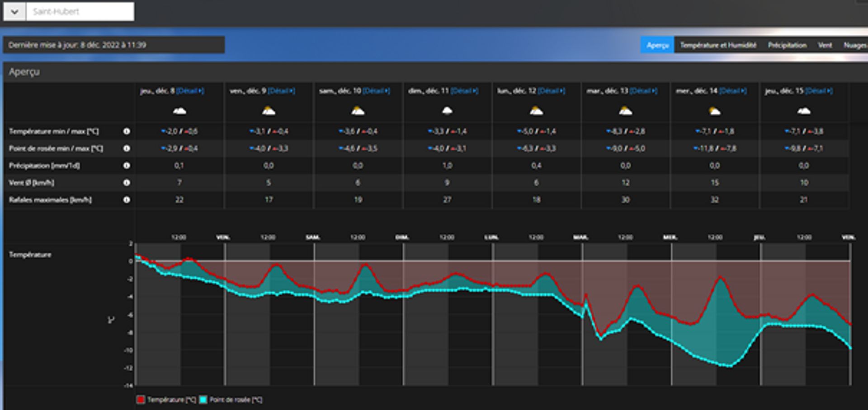Open Détail link for jeu. déc. 15
The image size is (868, 410).
pos(819,91)
